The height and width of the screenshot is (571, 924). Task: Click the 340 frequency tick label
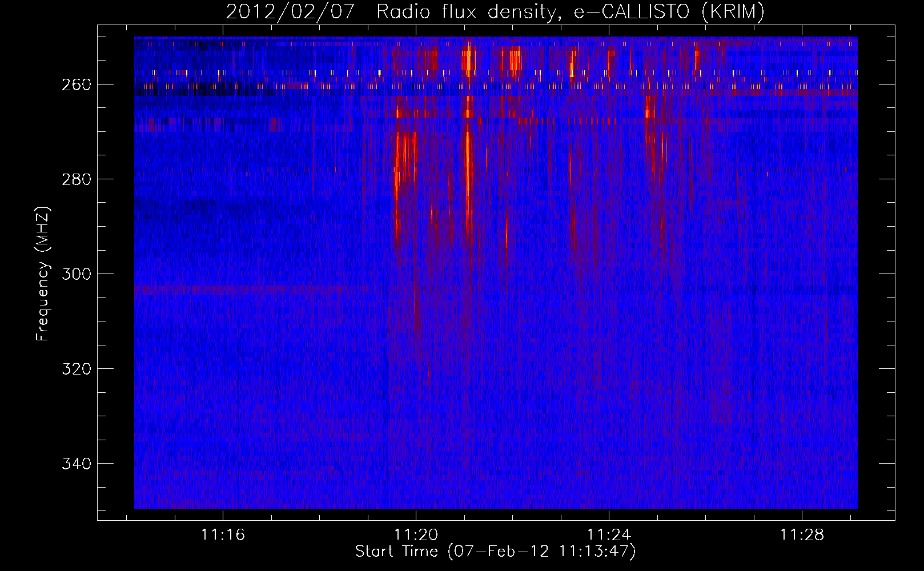click(77, 464)
